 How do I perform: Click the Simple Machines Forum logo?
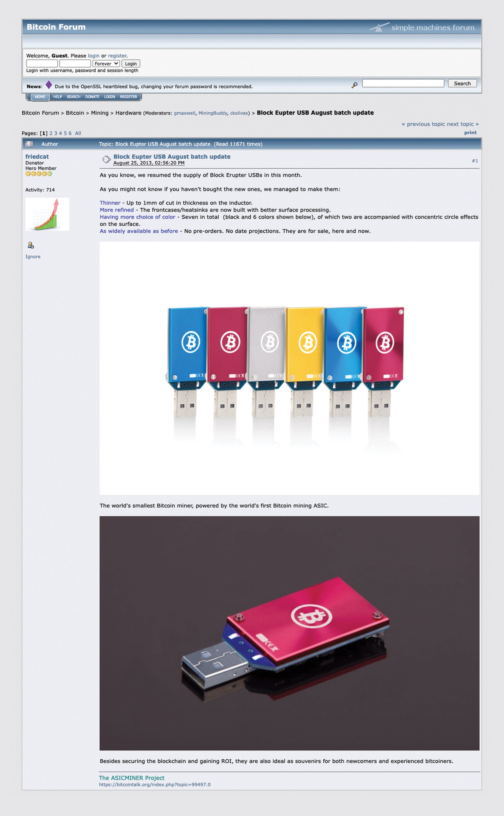422,27
